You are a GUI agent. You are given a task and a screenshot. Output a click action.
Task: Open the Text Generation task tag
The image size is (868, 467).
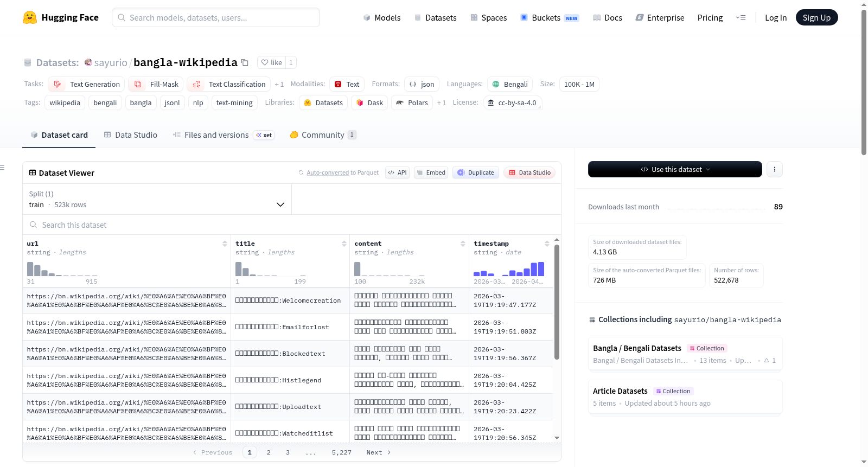87,84
